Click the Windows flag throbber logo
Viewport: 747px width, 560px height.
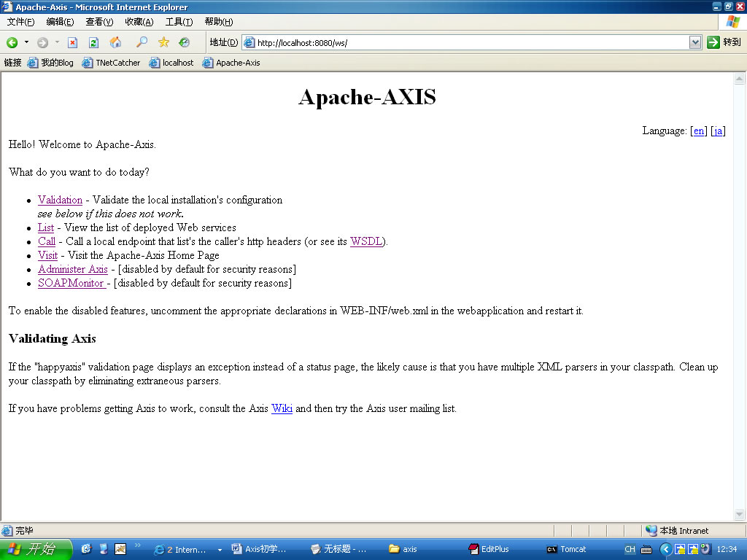pyautogui.click(x=733, y=22)
